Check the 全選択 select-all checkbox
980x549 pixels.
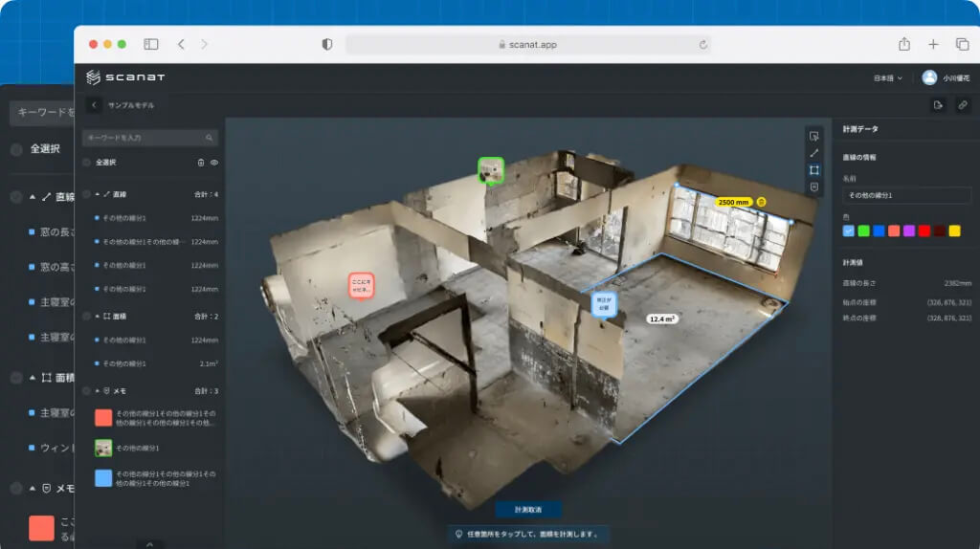tap(87, 163)
